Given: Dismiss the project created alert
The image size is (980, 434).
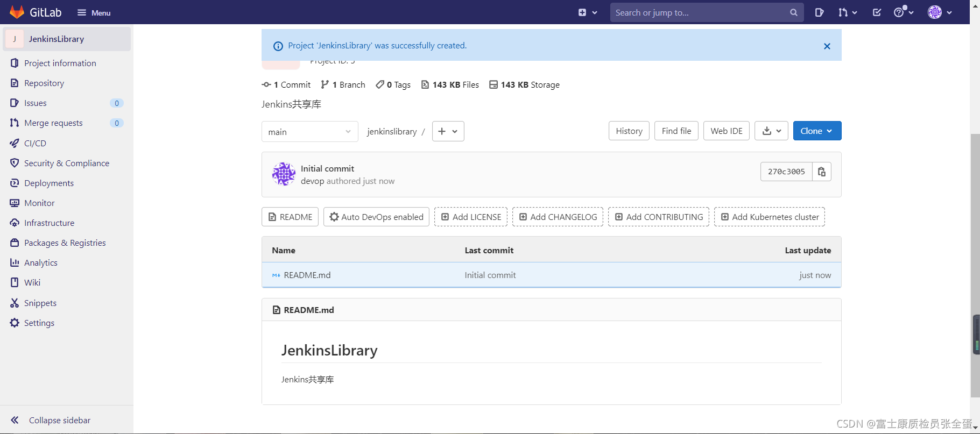Looking at the screenshot, I should (827, 46).
